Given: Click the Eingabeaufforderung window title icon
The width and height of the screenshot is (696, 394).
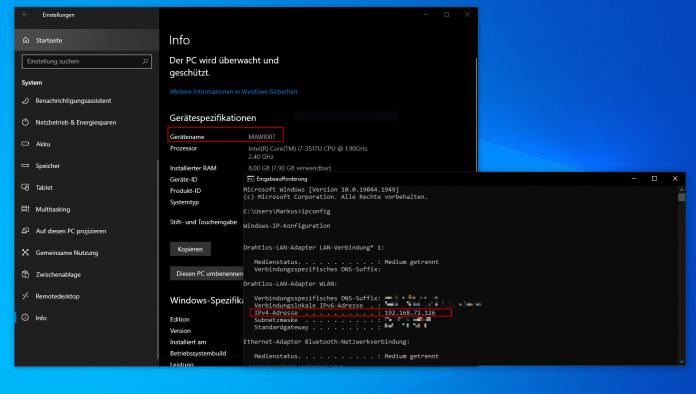Looking at the screenshot, I should tap(250, 179).
